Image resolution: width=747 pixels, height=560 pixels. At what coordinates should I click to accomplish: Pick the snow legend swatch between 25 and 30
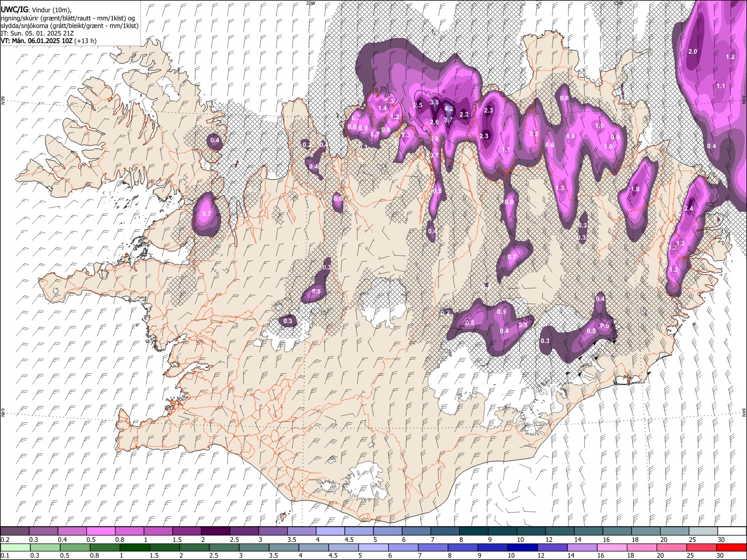pos(702,531)
